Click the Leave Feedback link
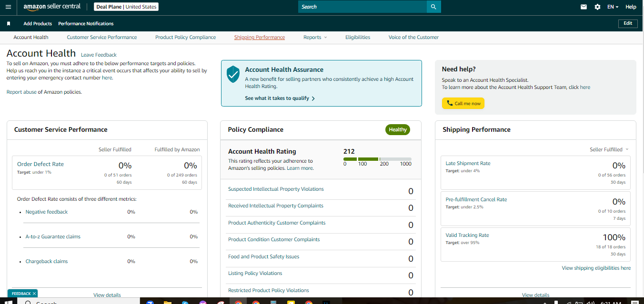This screenshot has height=304, width=644. click(99, 55)
